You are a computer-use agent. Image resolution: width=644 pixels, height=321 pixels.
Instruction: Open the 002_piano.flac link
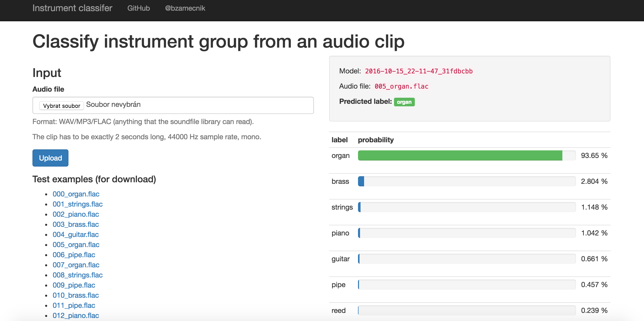pyautogui.click(x=76, y=214)
